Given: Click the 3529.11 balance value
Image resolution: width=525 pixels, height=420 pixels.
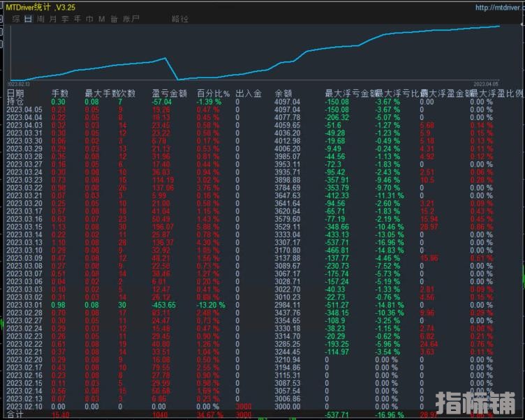Looking at the screenshot, I should (287, 227).
